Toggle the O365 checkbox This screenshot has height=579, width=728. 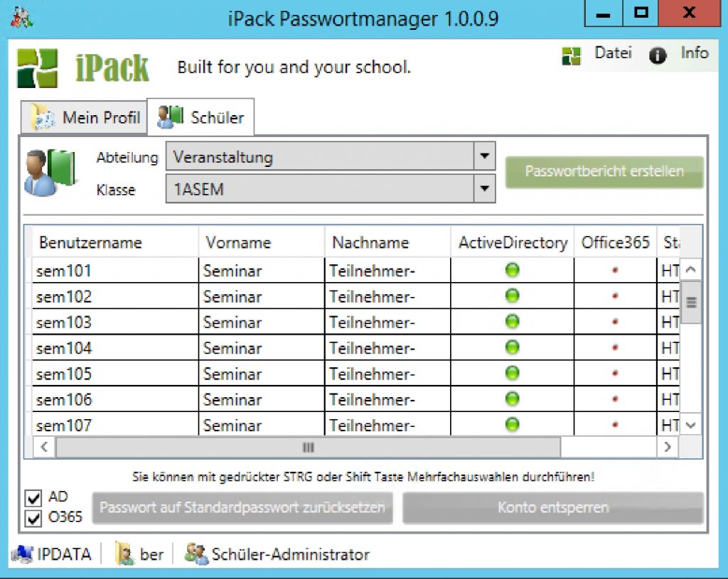pyautogui.click(x=33, y=518)
